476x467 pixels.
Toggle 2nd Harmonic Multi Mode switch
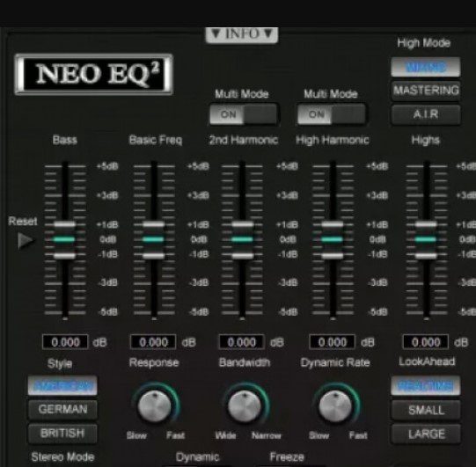[x=244, y=114]
